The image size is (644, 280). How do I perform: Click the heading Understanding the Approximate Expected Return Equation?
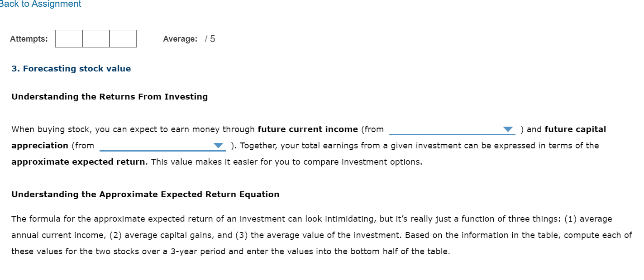click(x=145, y=194)
